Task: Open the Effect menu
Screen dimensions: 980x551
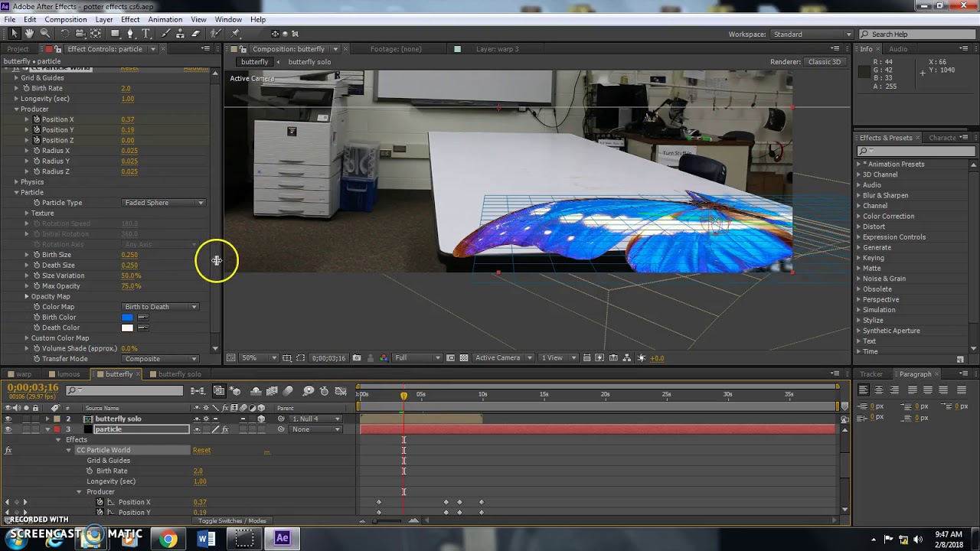Action: click(130, 19)
